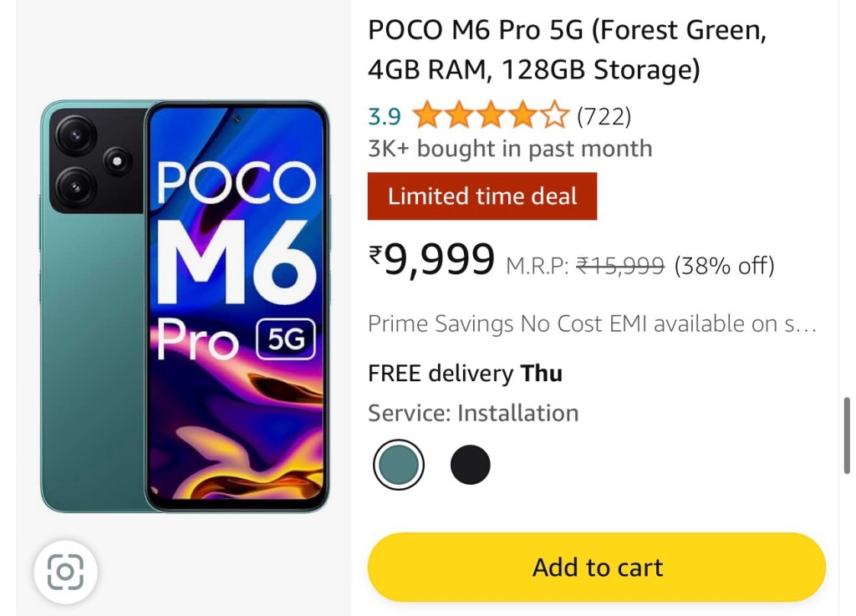Click the struck-through M.R.P. ₹15,999
856x616 pixels.
coord(620,267)
